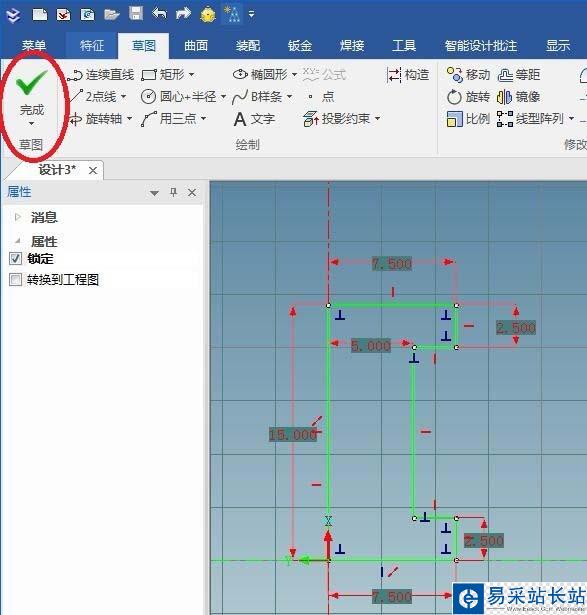Click the Redo arrow icon

pos(183,14)
